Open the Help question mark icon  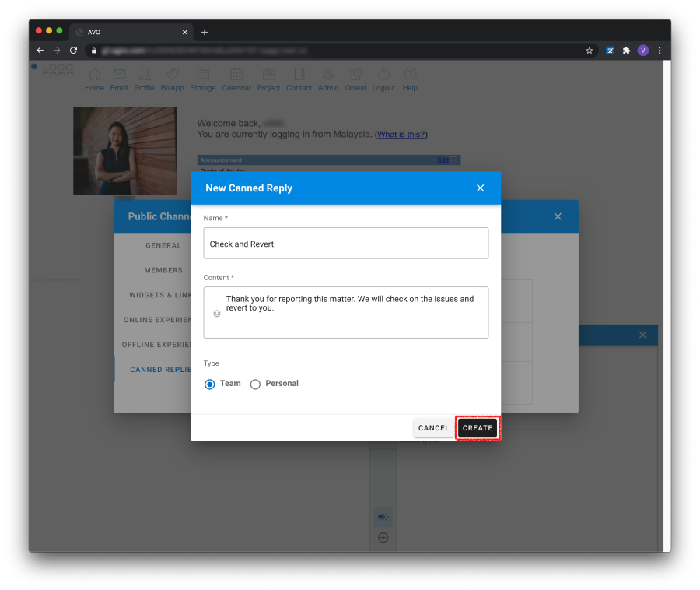point(410,76)
